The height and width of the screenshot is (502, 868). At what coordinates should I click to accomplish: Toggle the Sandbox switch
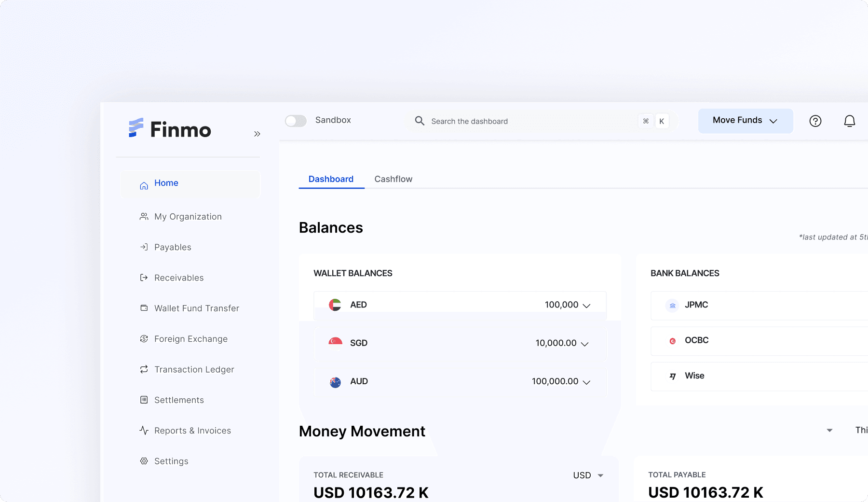pyautogui.click(x=296, y=121)
